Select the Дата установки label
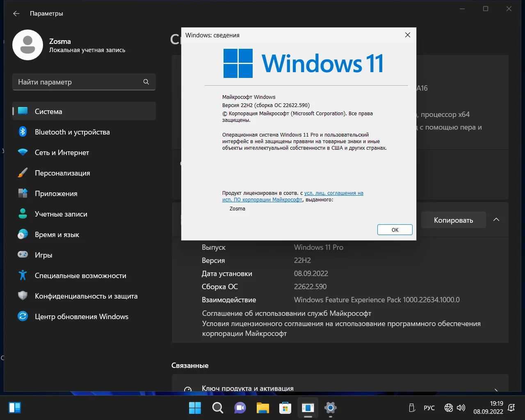This screenshot has width=525, height=420. [227, 274]
